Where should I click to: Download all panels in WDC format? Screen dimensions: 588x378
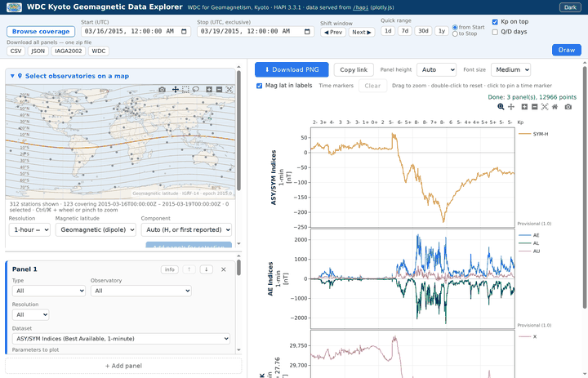[x=99, y=51]
